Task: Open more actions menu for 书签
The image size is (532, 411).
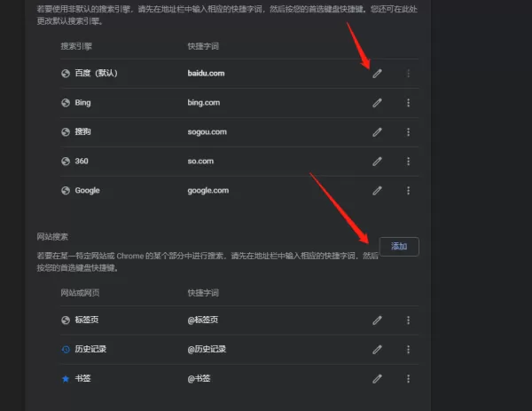Action: point(408,378)
